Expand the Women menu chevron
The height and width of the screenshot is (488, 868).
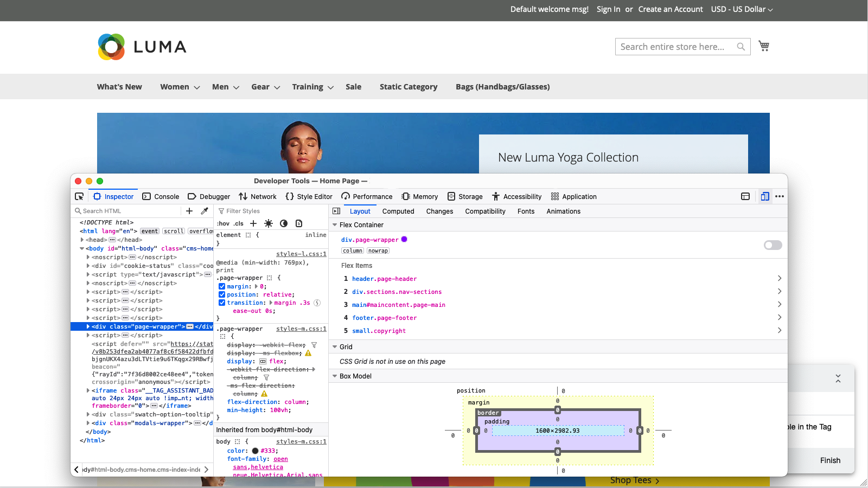tap(197, 87)
